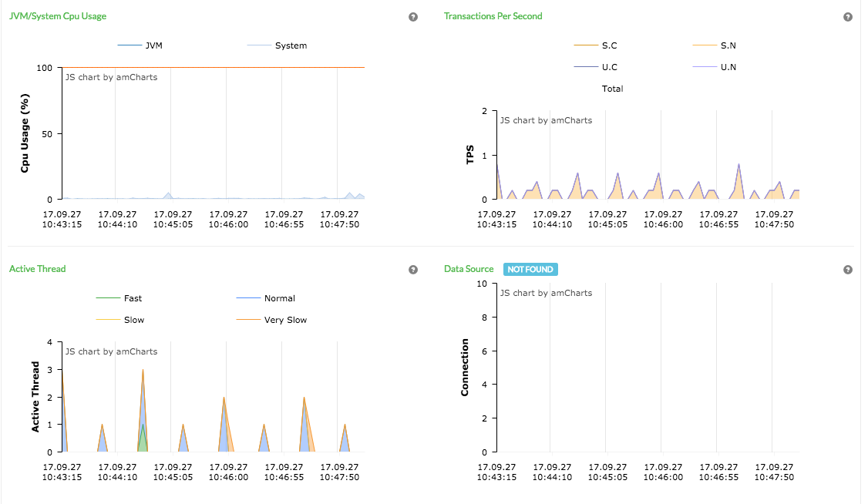
Task: Toggle the Total legend entry
Action: (612, 89)
